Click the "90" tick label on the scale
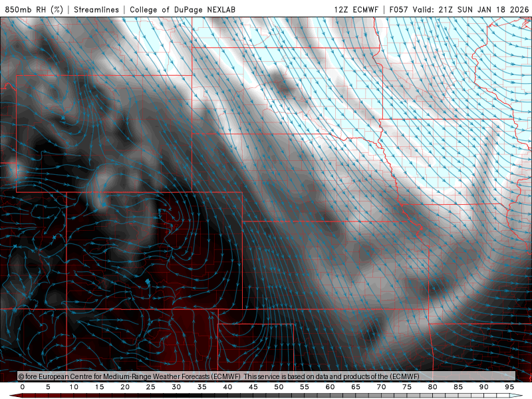Image resolution: width=532 pixels, height=399 pixels. [484, 387]
